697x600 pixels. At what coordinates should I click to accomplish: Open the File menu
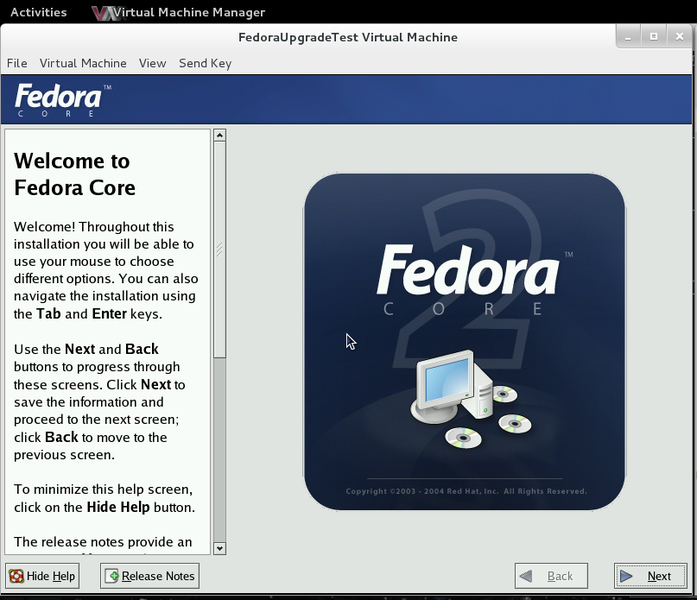(x=17, y=63)
